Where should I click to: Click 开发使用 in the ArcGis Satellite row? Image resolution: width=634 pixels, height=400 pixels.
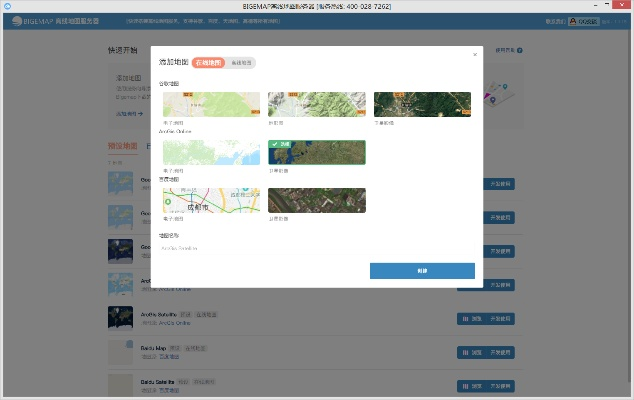pos(500,319)
